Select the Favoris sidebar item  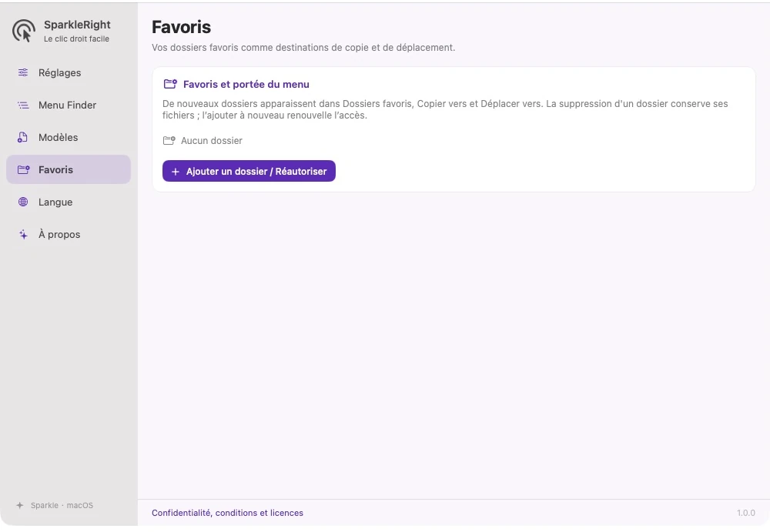pyautogui.click(x=69, y=169)
